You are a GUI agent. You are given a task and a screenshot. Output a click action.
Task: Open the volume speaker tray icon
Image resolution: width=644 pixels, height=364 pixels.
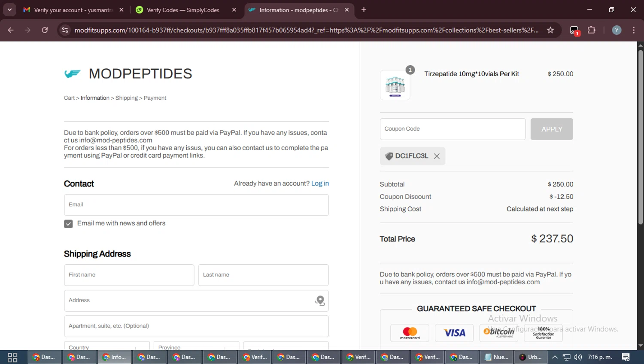[578, 357]
